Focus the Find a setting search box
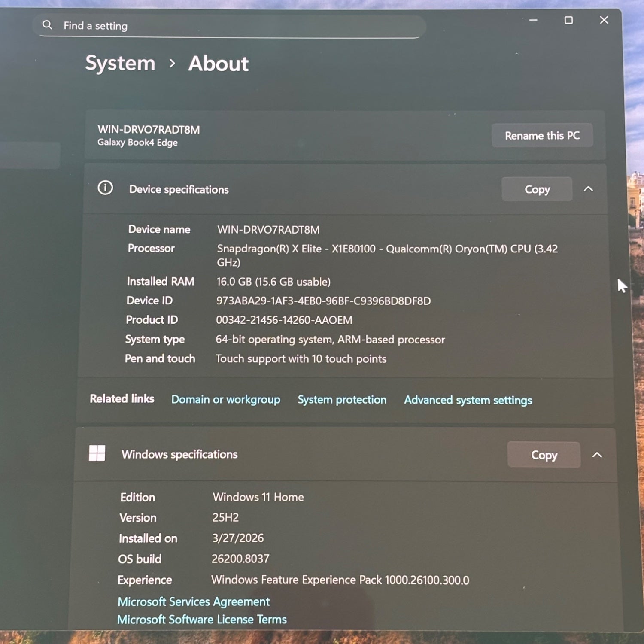 232,26
